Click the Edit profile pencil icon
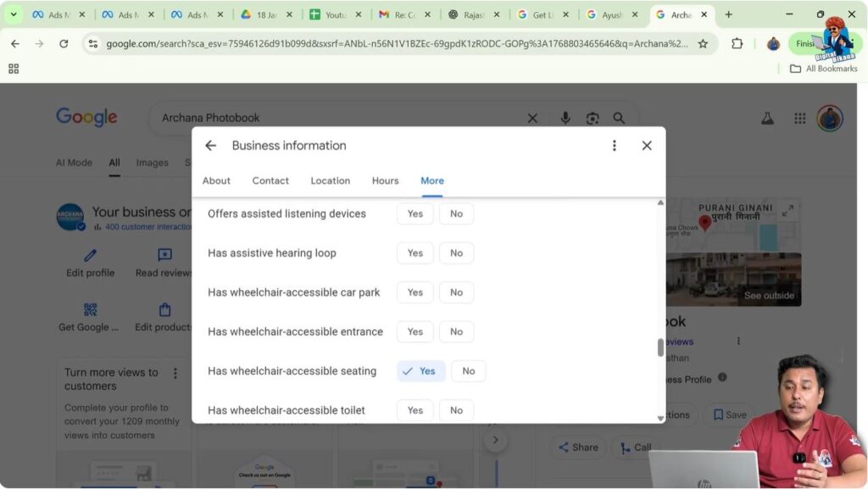This screenshot has height=489, width=868. [x=89, y=253]
